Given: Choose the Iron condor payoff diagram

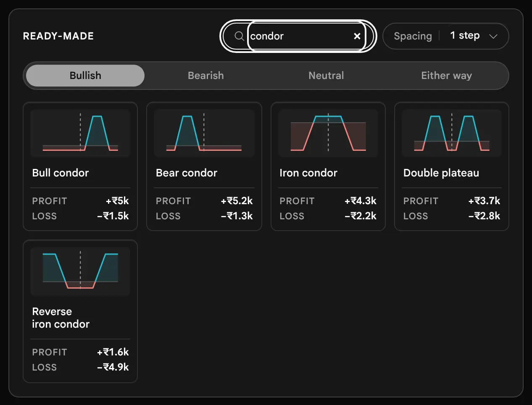Looking at the screenshot, I should tap(328, 133).
